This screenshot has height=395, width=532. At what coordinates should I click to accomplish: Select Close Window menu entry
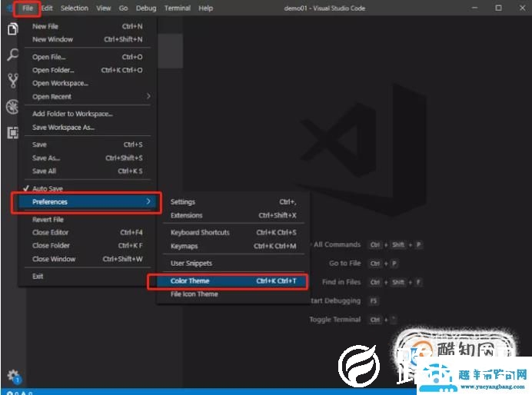(x=88, y=259)
